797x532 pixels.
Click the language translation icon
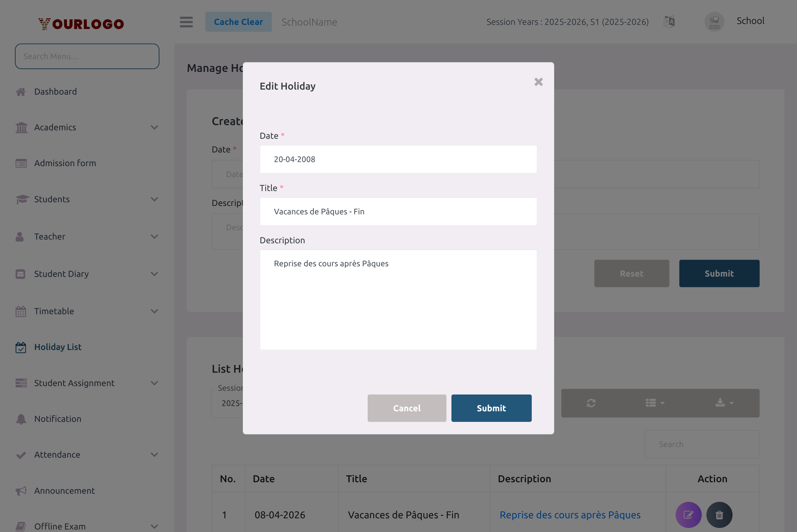[x=669, y=21]
